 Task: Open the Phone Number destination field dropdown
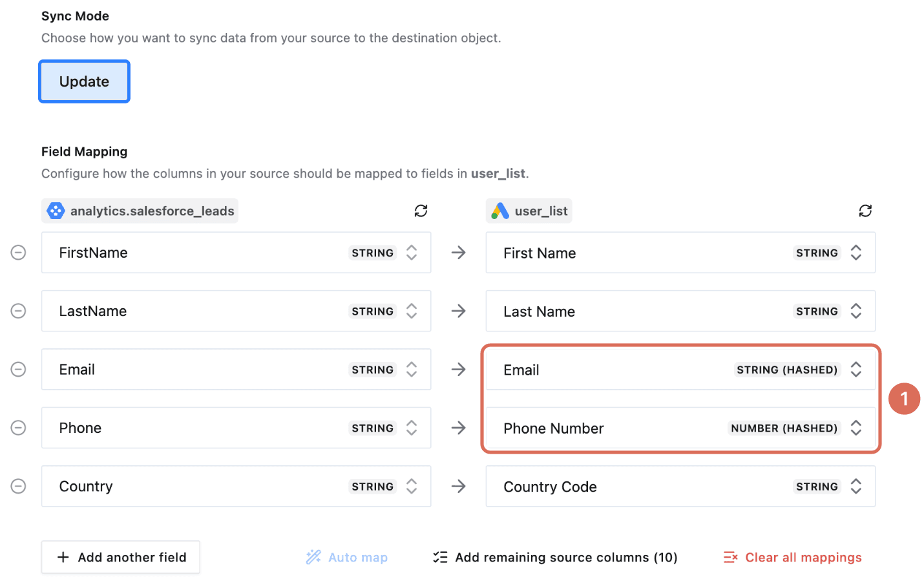680,428
